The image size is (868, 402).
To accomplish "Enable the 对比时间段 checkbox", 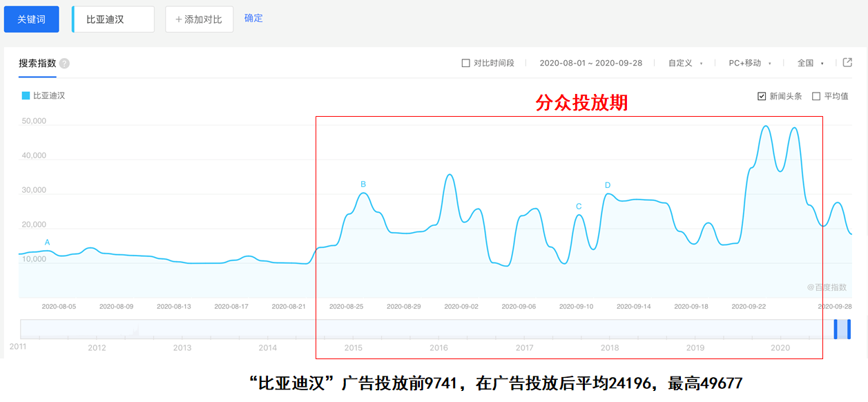I will pyautogui.click(x=466, y=63).
